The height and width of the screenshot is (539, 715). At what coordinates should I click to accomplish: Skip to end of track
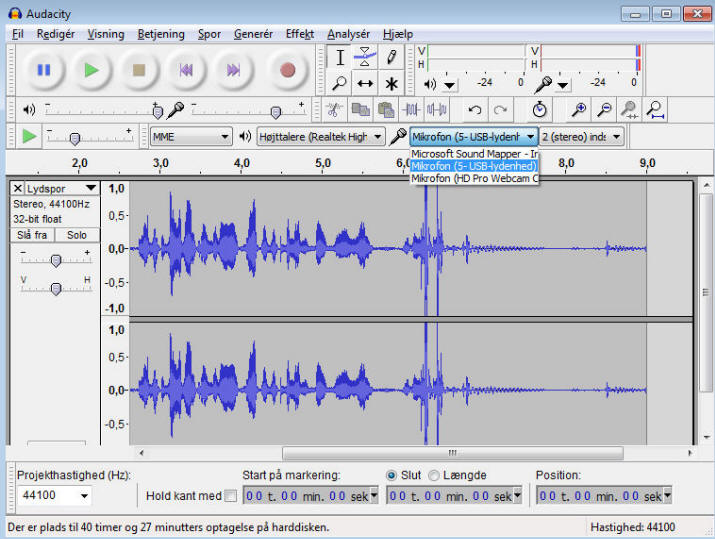[233, 70]
